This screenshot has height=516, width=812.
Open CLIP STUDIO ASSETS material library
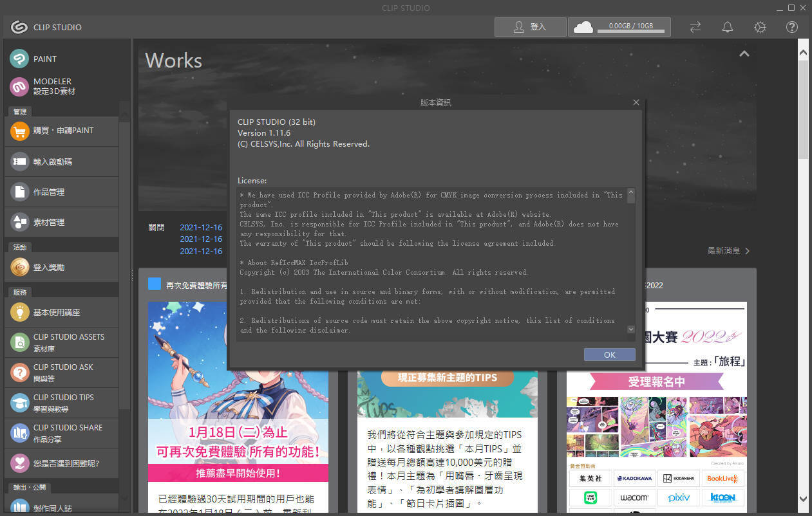[x=68, y=342]
